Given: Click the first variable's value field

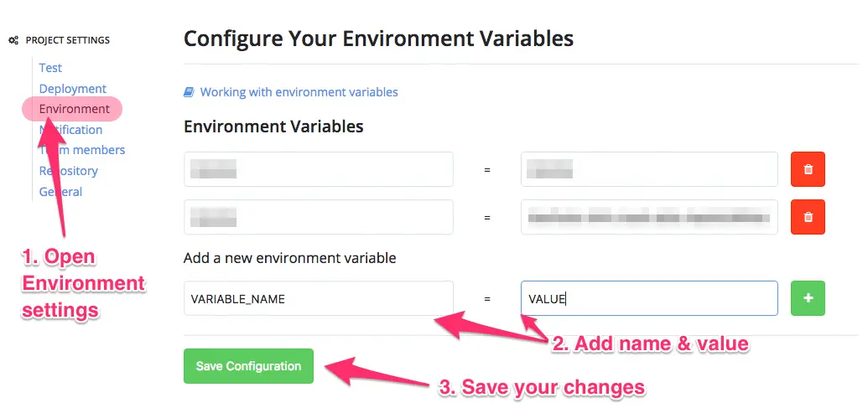Looking at the screenshot, I should coord(649,169).
